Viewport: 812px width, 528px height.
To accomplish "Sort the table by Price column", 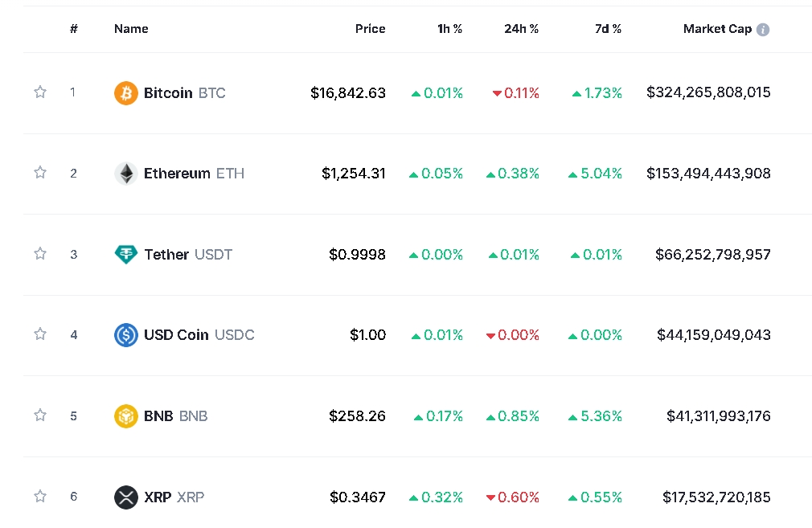I will pos(371,29).
